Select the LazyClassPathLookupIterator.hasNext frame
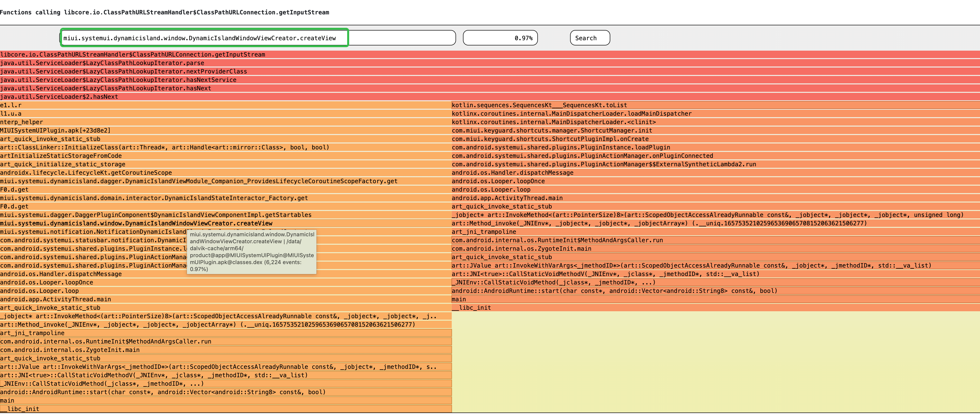980x414 pixels. click(x=490, y=88)
